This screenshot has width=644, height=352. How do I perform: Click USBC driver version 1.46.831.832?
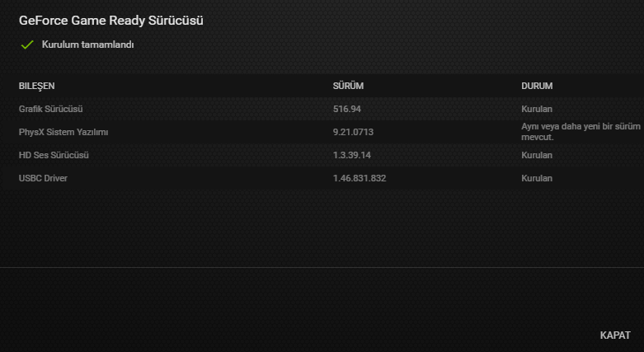point(360,178)
